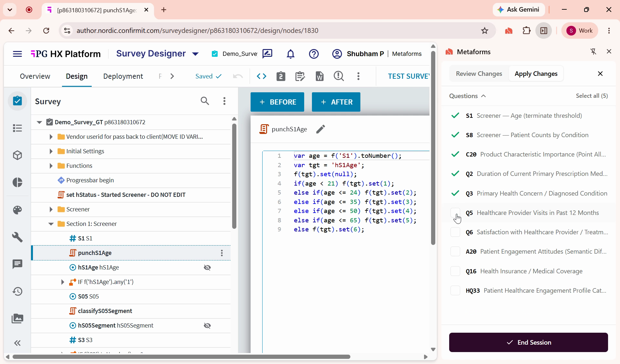Search the survey tree
This screenshot has height=364, width=620.
click(205, 101)
